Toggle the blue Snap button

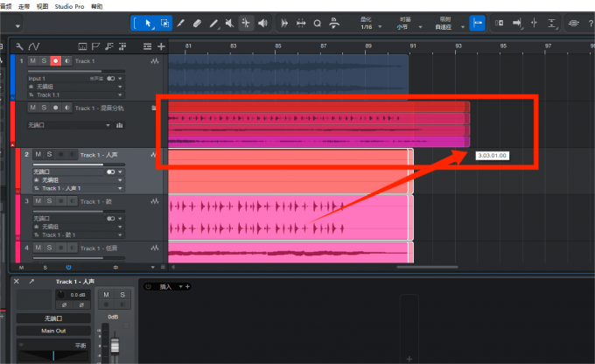(x=478, y=23)
